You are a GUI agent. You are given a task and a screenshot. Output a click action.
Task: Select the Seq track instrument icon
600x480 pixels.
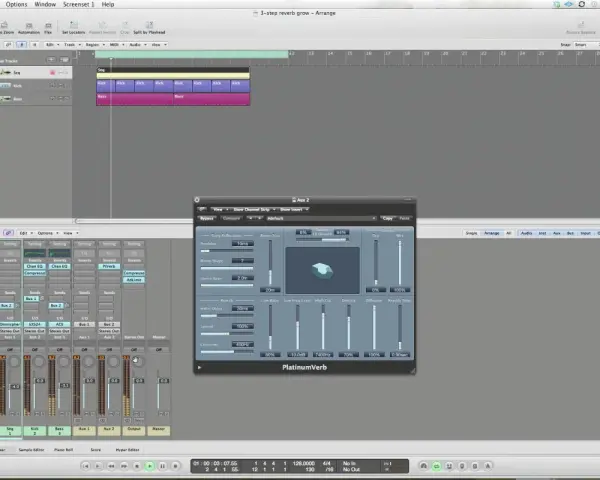tap(6, 72)
